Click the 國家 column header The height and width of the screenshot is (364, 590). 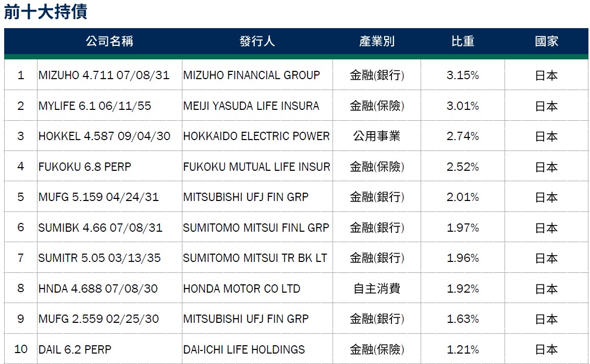[546, 41]
